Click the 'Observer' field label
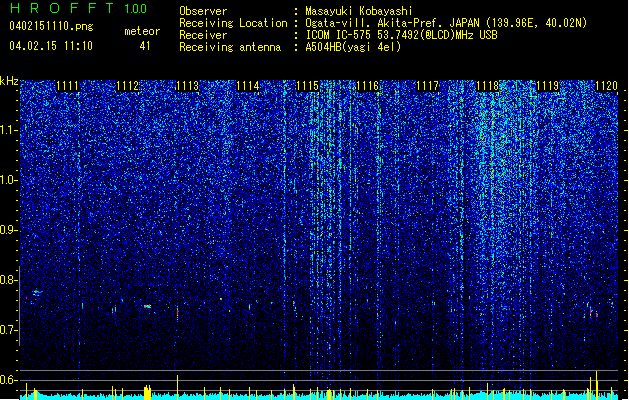The image size is (629, 400). coord(203,11)
